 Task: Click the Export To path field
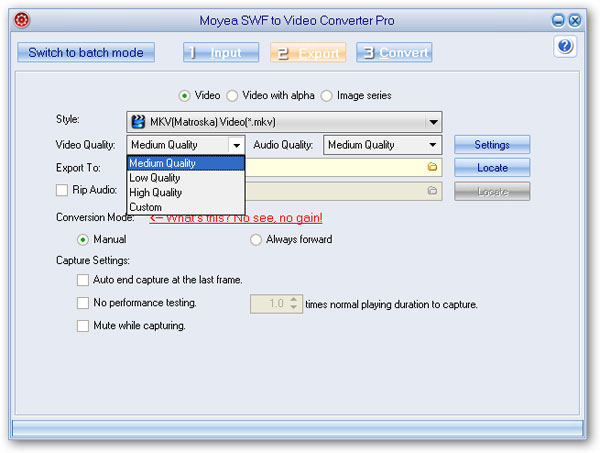coord(343,168)
